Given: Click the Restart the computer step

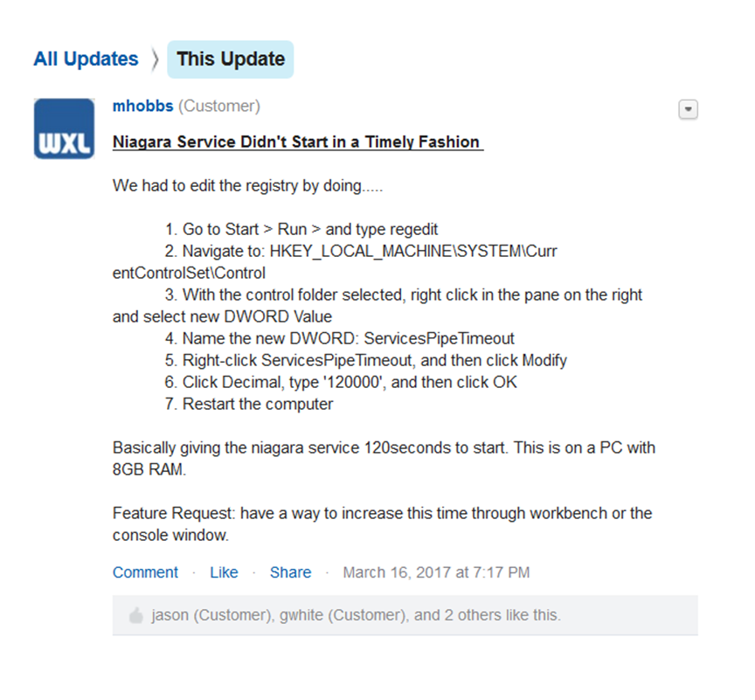Looking at the screenshot, I should [248, 404].
